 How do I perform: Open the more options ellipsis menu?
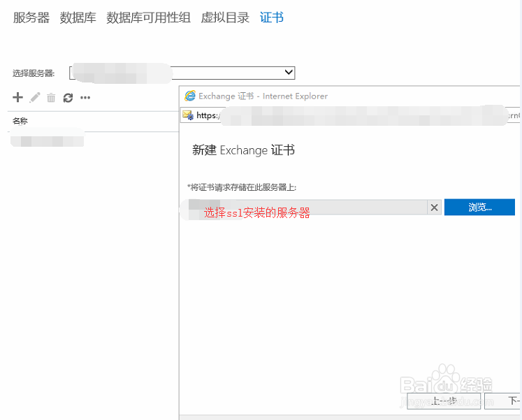(85, 98)
